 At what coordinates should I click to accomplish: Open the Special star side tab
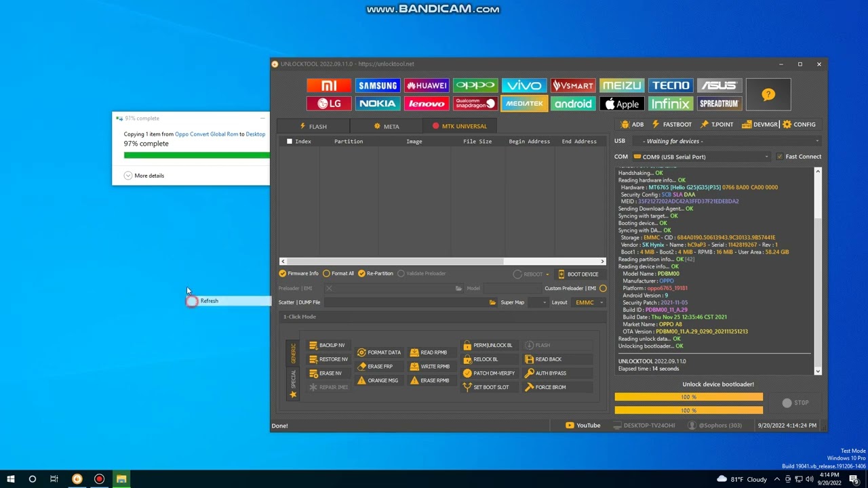pyautogui.click(x=293, y=383)
